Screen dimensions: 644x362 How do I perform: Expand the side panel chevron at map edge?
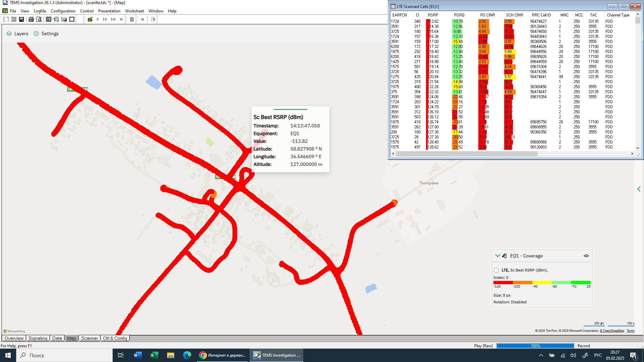tap(639, 189)
